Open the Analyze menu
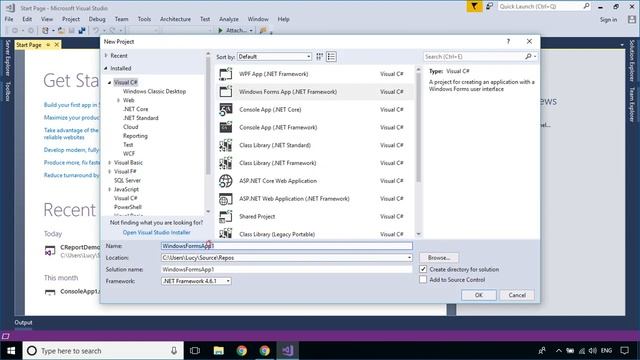 (x=229, y=19)
